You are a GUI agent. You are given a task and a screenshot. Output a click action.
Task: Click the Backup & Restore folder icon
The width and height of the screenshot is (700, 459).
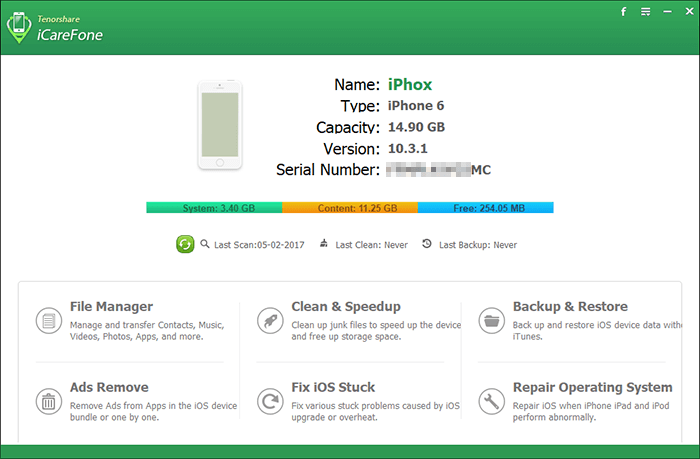[490, 321]
